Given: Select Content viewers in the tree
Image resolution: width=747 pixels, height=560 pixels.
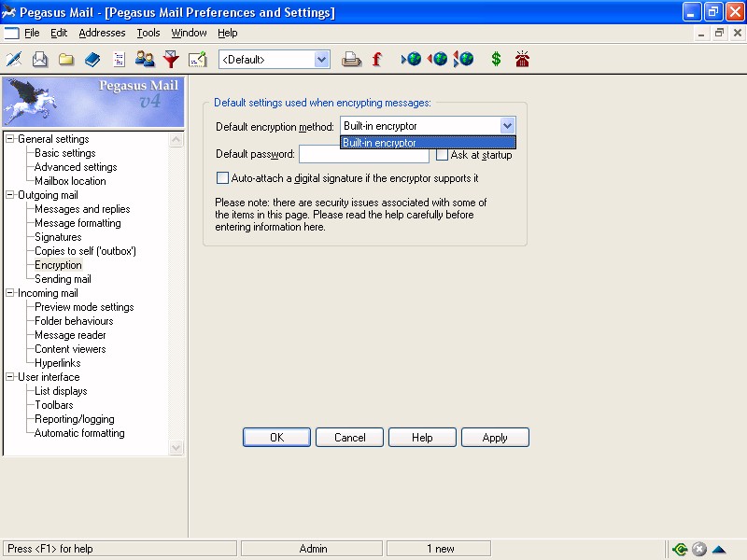Looking at the screenshot, I should pos(70,349).
